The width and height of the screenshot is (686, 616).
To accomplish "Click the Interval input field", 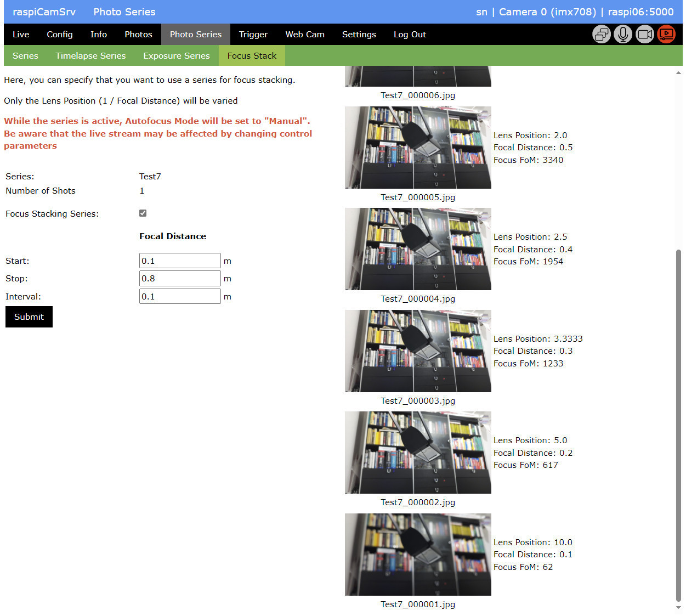I will 179,297.
